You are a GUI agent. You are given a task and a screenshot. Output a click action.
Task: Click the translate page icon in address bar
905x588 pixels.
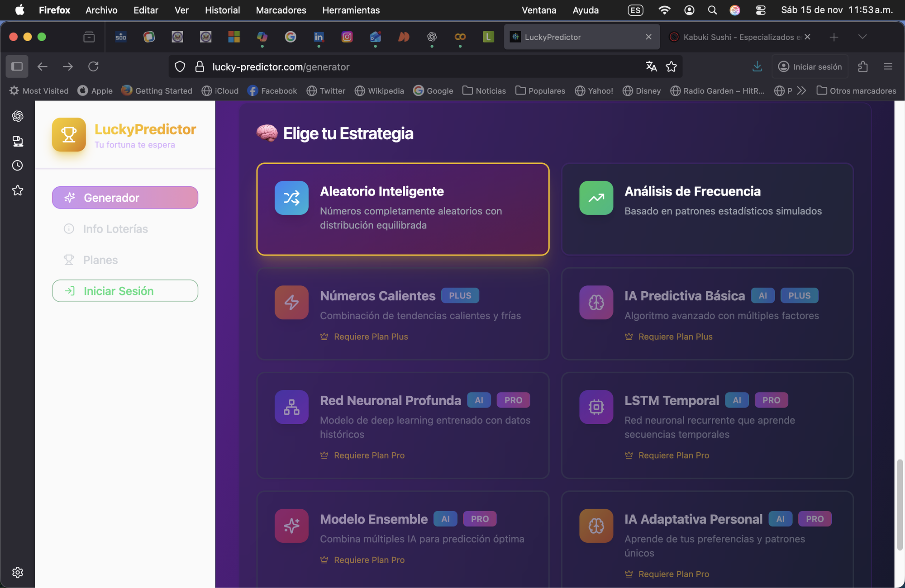tap(651, 66)
